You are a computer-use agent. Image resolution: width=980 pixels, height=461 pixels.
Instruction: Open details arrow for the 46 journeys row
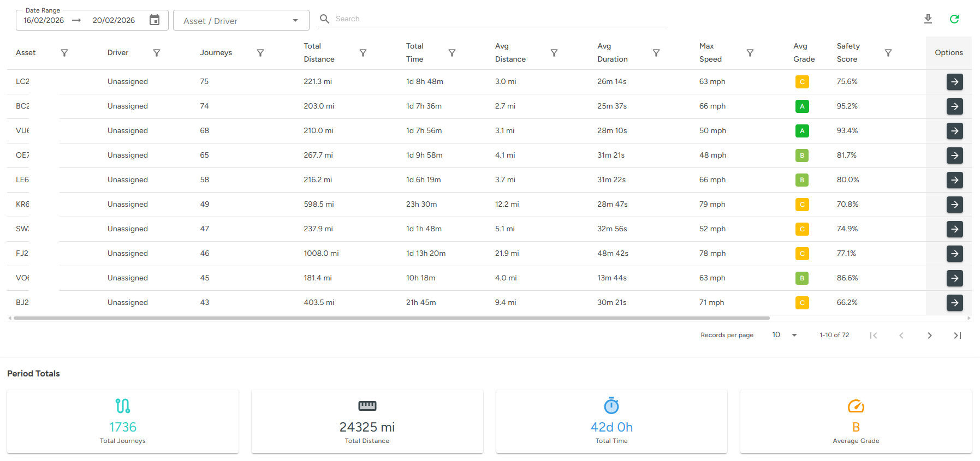click(955, 254)
